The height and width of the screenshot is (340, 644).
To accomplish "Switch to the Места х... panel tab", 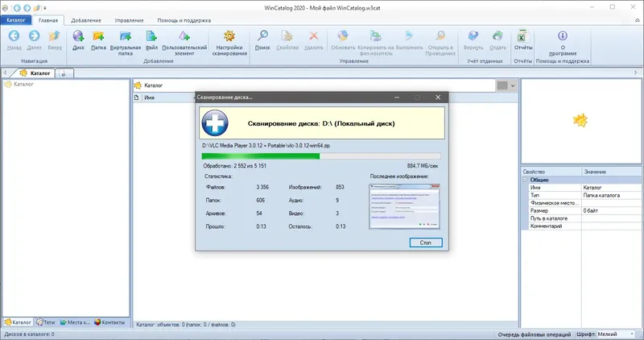I will [x=75, y=322].
